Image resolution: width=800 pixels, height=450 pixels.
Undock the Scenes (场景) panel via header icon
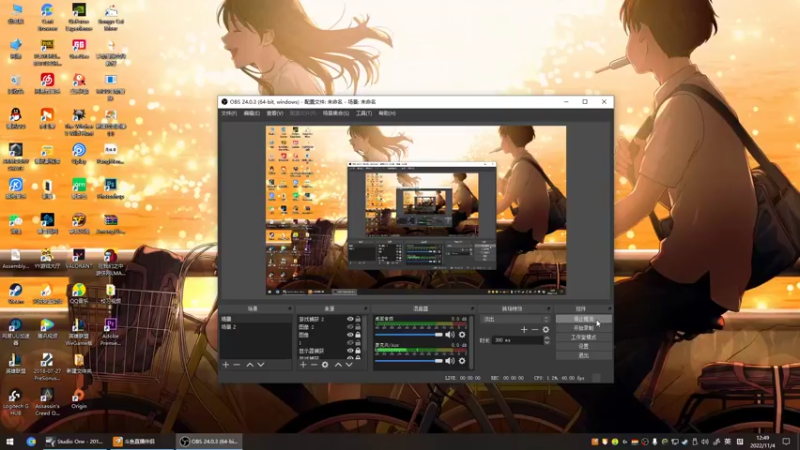point(290,309)
